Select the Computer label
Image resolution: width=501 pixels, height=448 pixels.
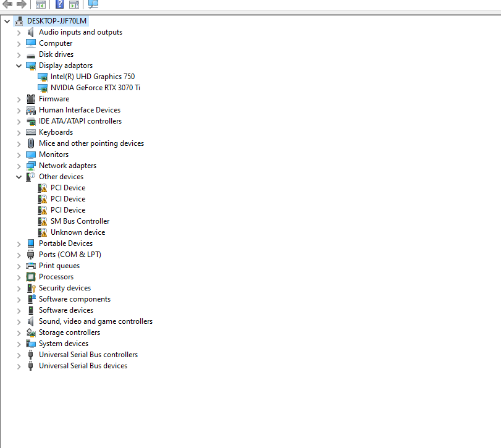pyautogui.click(x=56, y=43)
